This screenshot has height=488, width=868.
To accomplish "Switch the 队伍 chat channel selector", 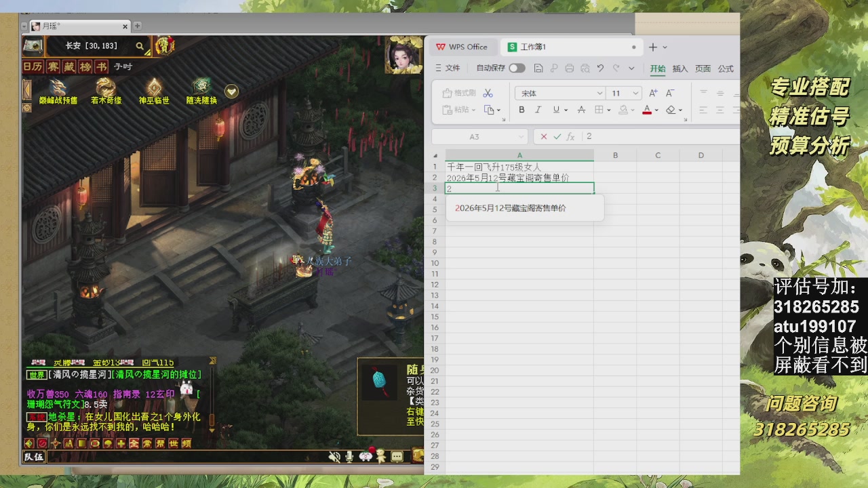I will 34,457.
